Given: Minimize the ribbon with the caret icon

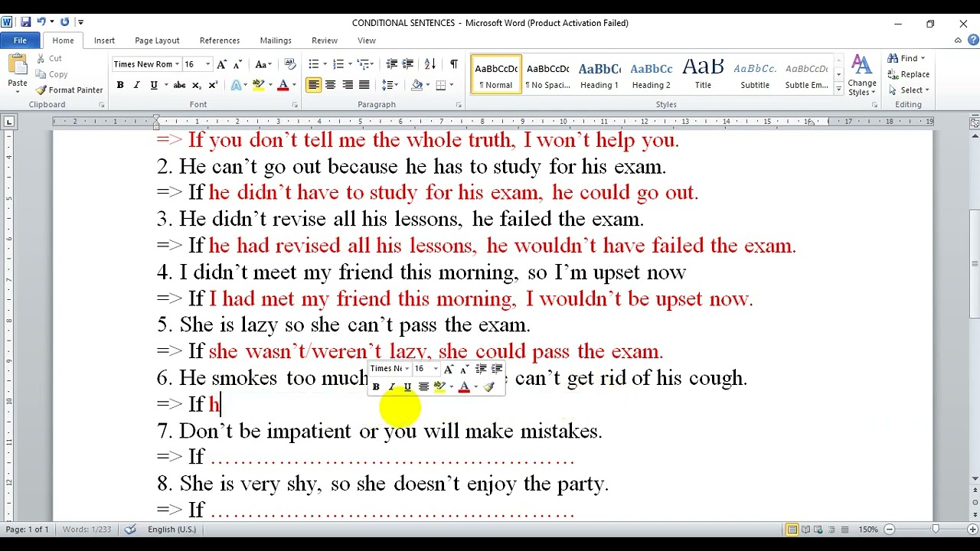Looking at the screenshot, I should (x=958, y=41).
